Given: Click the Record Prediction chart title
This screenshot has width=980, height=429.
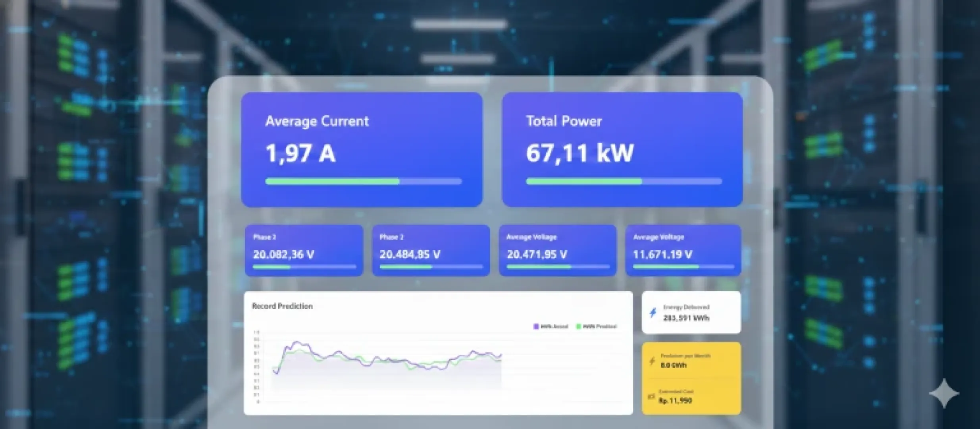Looking at the screenshot, I should point(282,306).
